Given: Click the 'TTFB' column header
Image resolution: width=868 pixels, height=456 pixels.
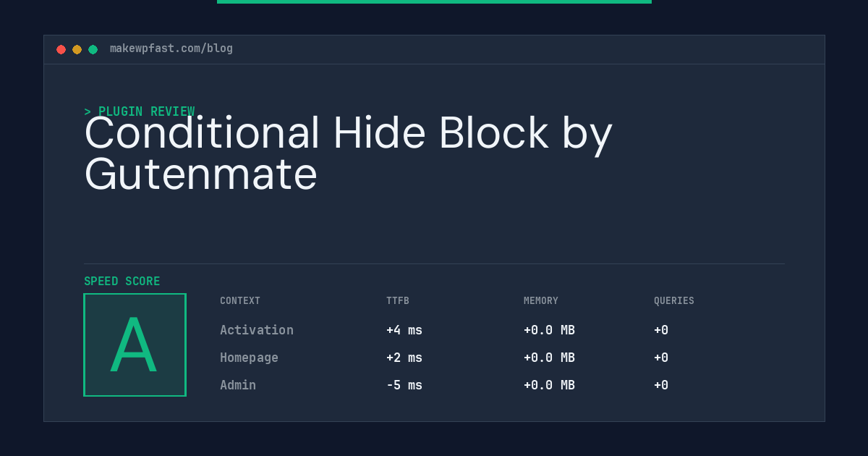Looking at the screenshot, I should point(398,301).
